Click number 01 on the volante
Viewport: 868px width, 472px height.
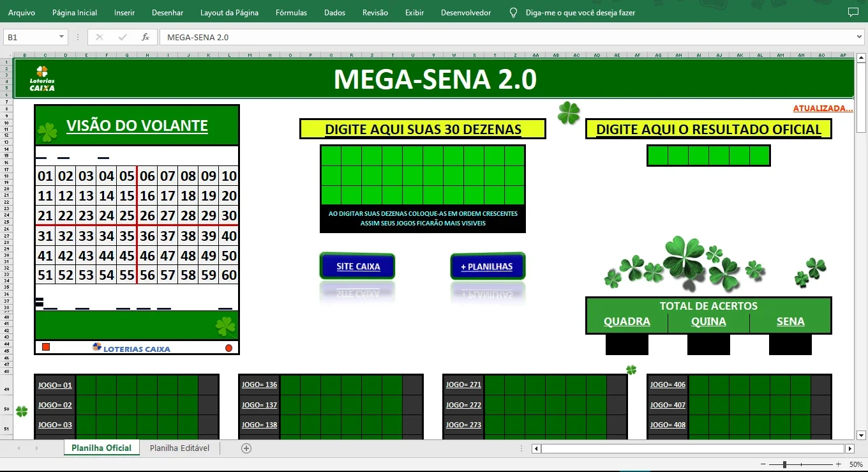tap(45, 176)
